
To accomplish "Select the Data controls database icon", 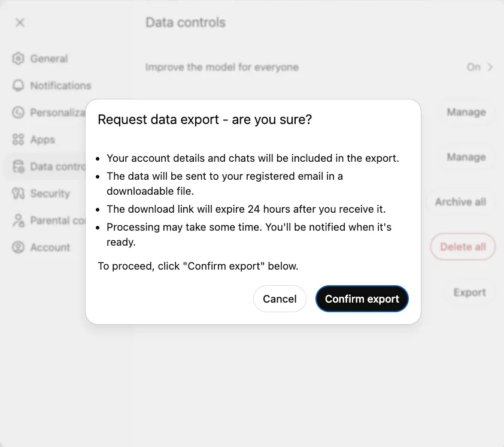I will tap(19, 167).
